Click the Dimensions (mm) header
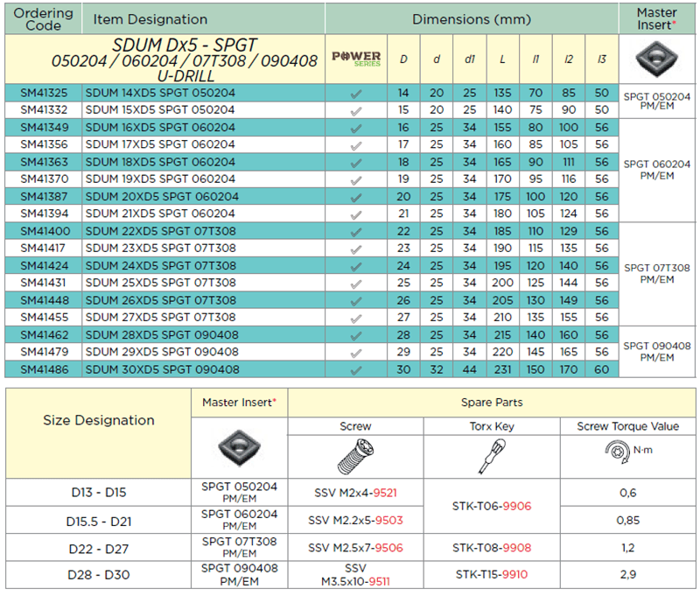This screenshot has height=596, width=700. pyautogui.click(x=472, y=19)
